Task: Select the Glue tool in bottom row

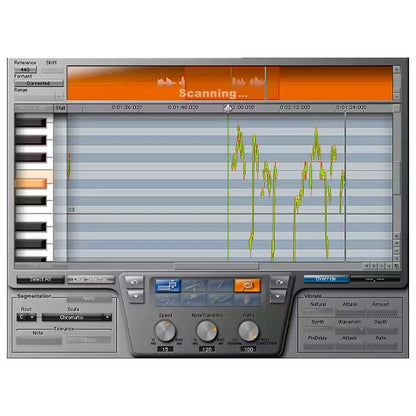Action: [x=194, y=300]
